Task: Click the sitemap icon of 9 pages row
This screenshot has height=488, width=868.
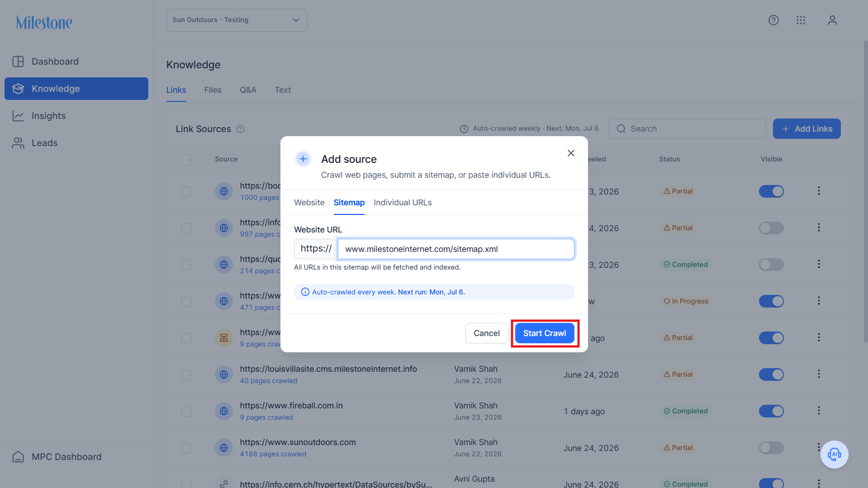Action: click(x=224, y=338)
